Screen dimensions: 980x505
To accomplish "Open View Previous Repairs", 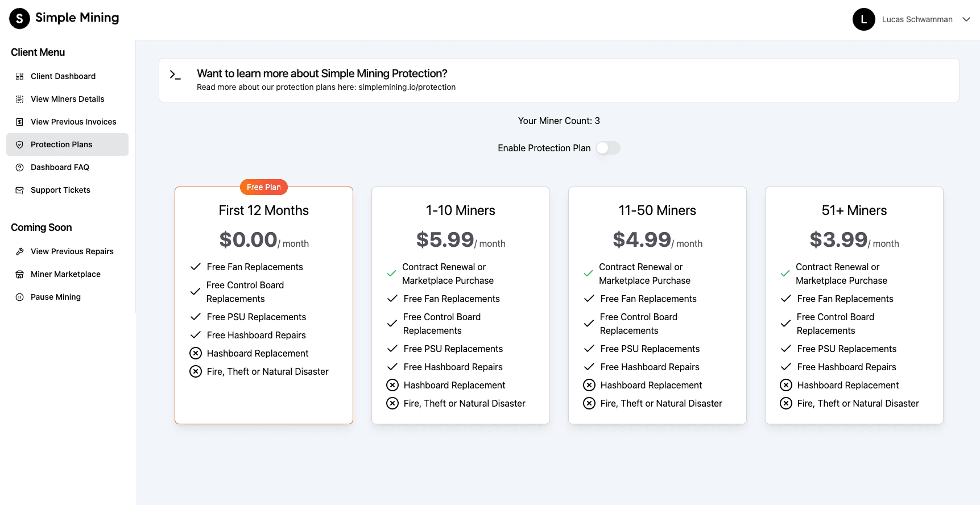I will pyautogui.click(x=67, y=251).
